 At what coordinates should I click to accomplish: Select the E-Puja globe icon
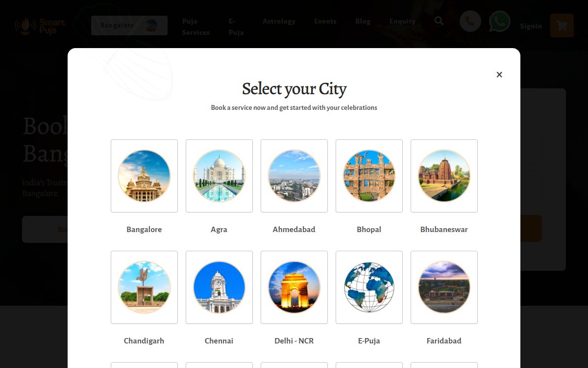369,287
